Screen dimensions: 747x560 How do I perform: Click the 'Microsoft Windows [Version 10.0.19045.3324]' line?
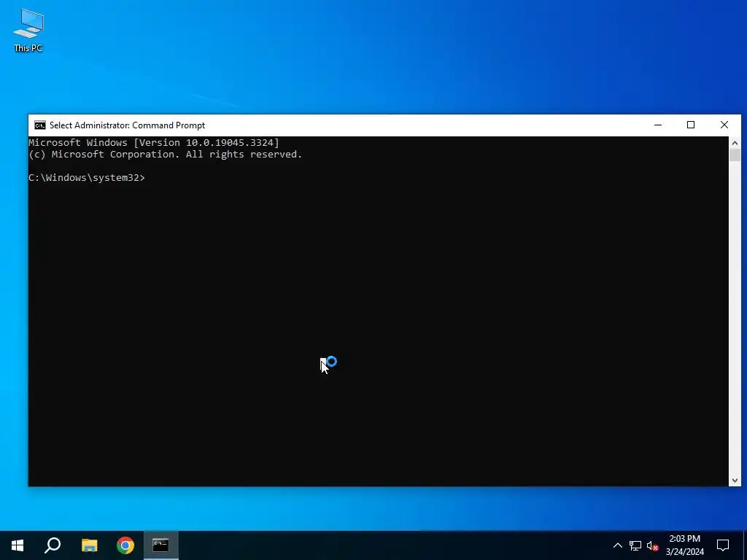point(154,142)
